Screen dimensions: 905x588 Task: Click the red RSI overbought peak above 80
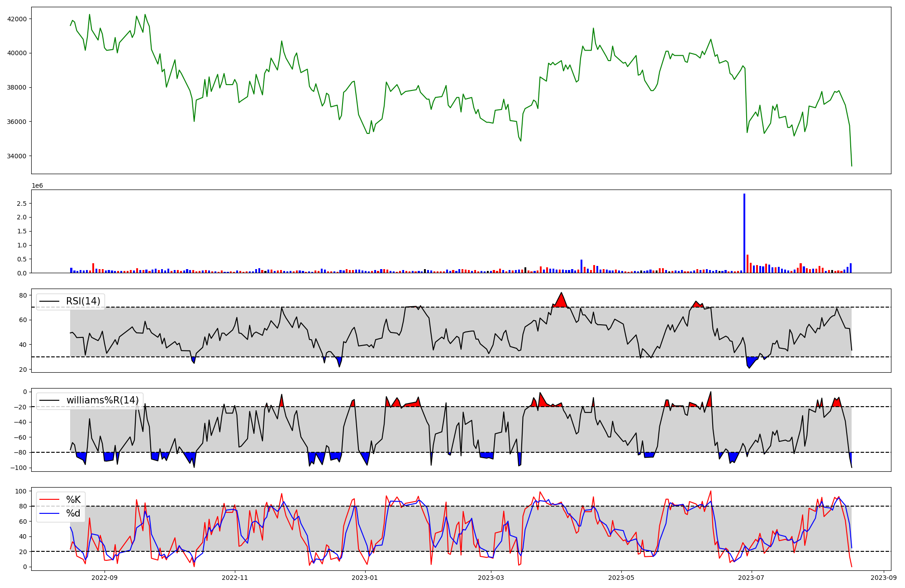pyautogui.click(x=561, y=300)
